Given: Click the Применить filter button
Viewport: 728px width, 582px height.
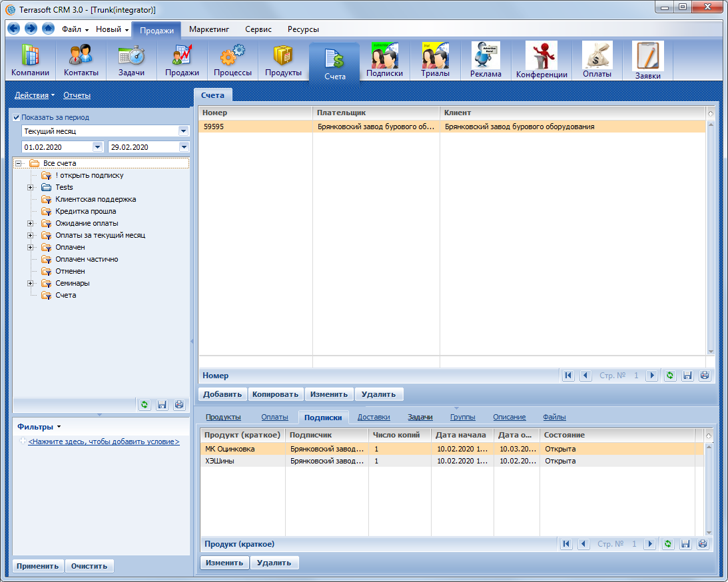Looking at the screenshot, I should click(x=37, y=566).
